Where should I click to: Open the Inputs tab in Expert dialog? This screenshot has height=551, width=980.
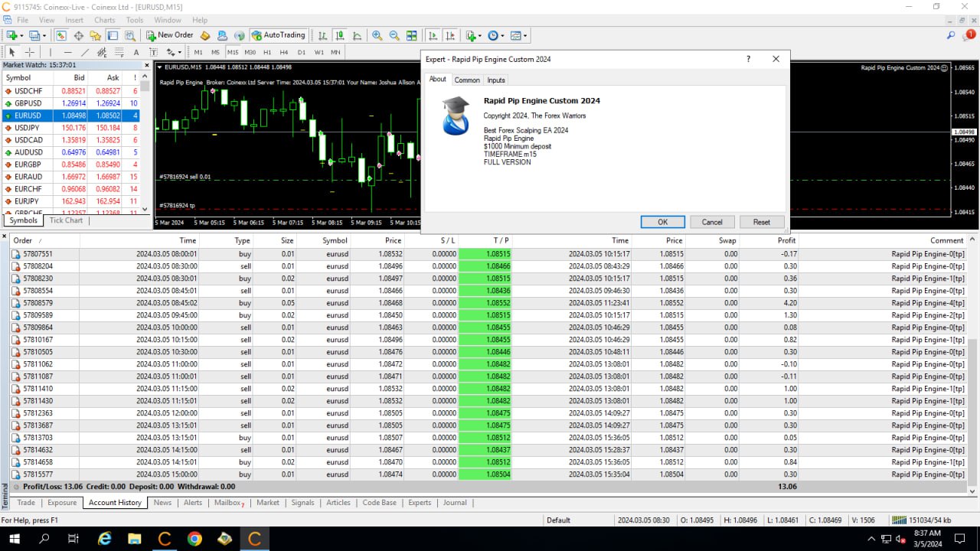pyautogui.click(x=496, y=80)
